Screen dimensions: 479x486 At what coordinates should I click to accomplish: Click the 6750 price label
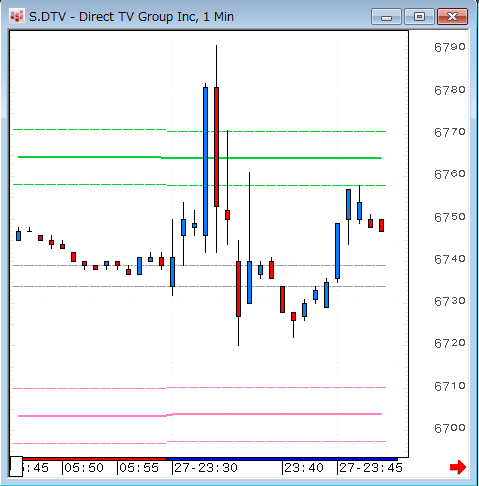point(450,217)
